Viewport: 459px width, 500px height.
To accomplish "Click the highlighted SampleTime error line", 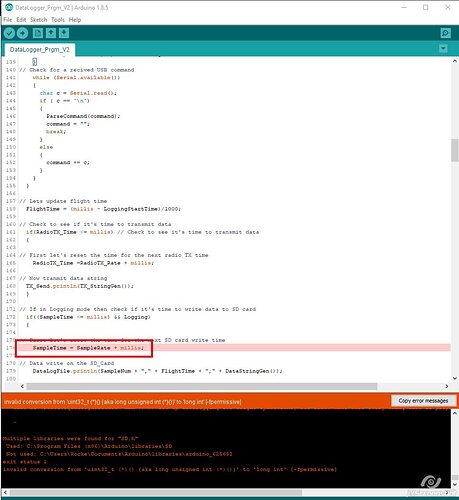I will point(233,348).
